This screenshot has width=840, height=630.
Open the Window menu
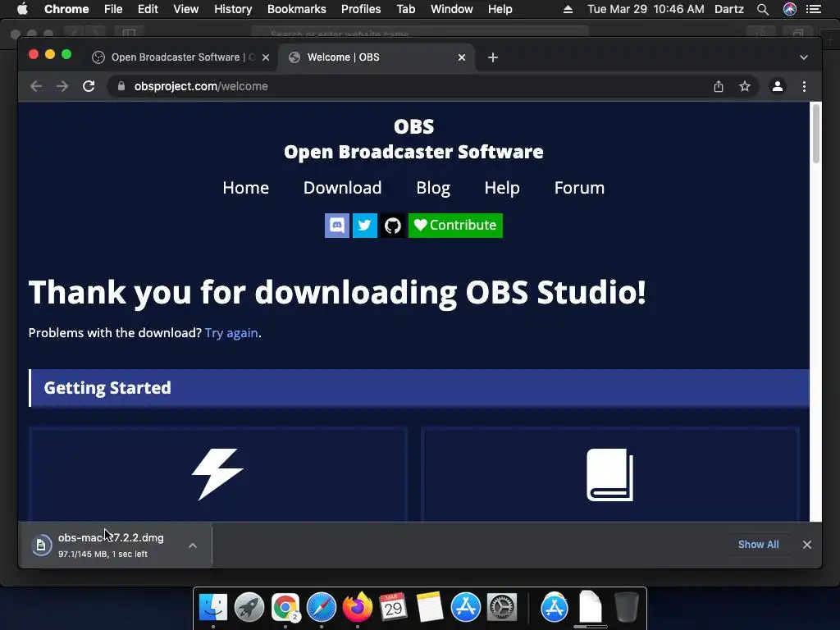tap(452, 9)
